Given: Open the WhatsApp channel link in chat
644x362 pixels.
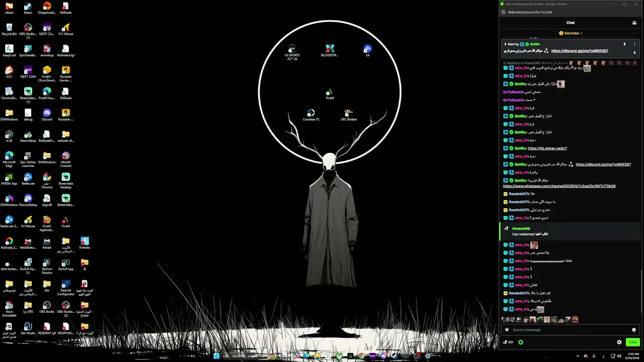Looking at the screenshot, I should tap(559, 186).
